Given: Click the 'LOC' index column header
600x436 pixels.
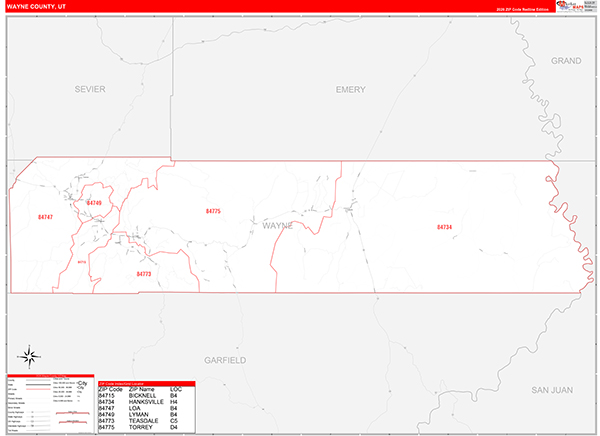Looking at the screenshot, I should (176, 389).
